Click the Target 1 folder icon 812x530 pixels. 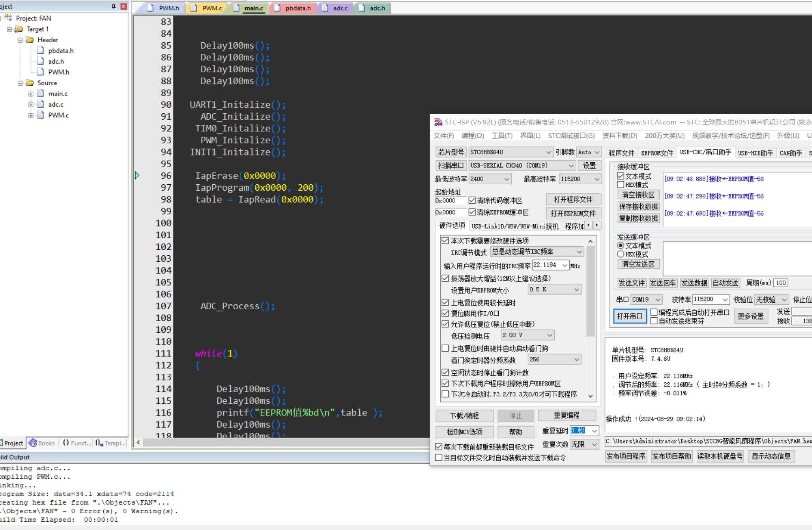coord(19,29)
